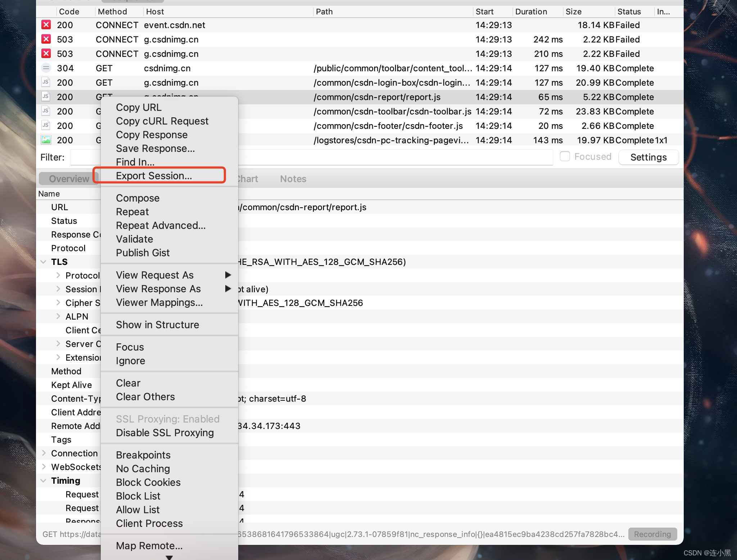Click image icon of logstores tracking row

pos(46,140)
